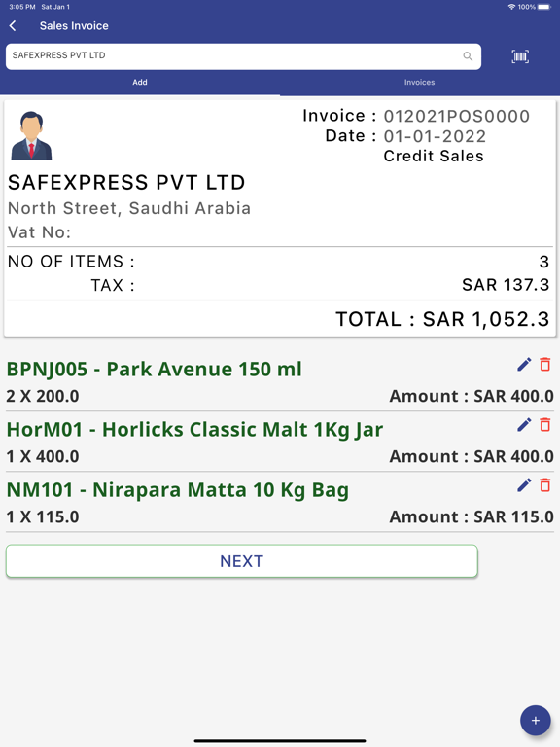The width and height of the screenshot is (560, 747).
Task: Delete the Park Avenue 150 ml item
Action: point(545,365)
